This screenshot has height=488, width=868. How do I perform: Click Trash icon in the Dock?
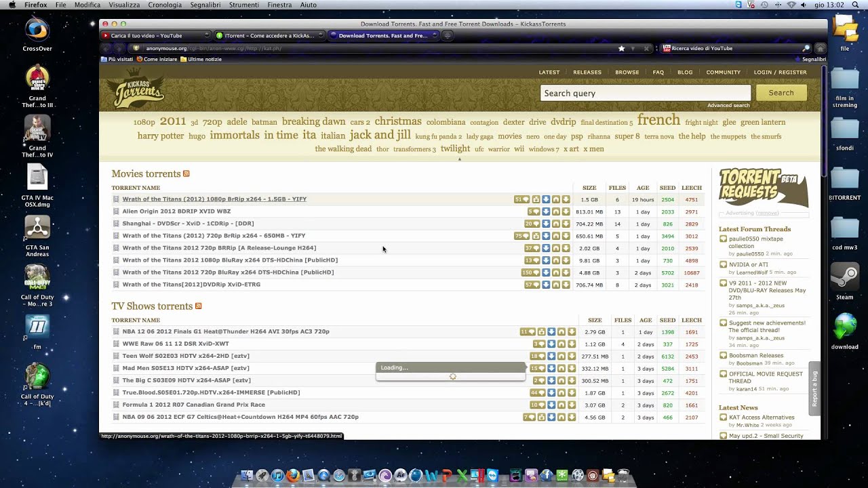tap(623, 476)
